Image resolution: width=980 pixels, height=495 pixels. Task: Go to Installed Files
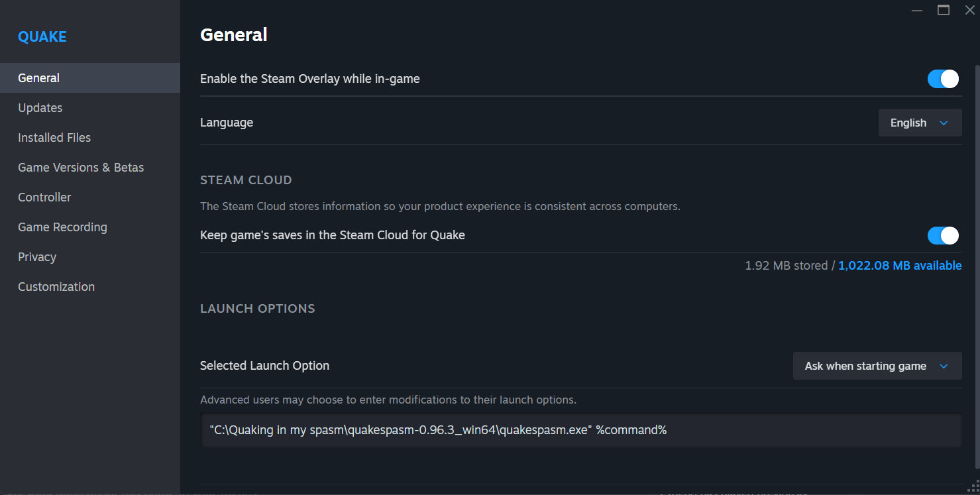[x=90, y=137]
